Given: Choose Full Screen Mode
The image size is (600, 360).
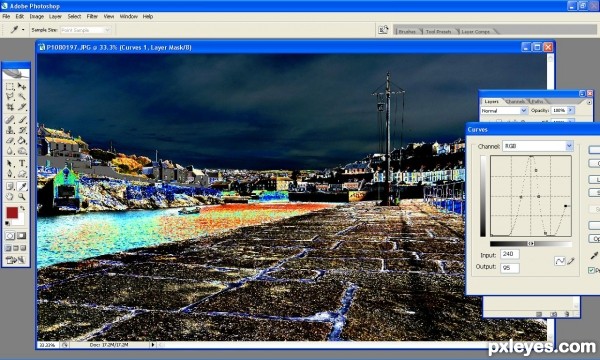Looking at the screenshot, I should (23, 248).
